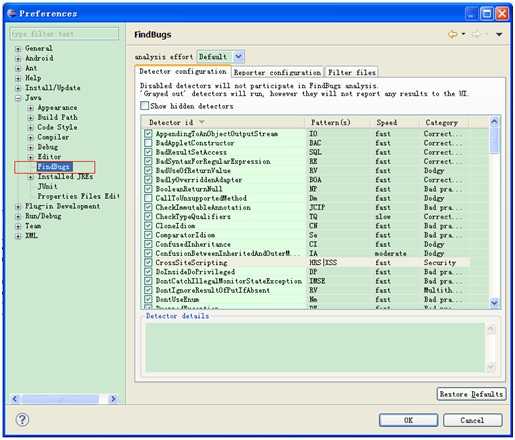Select Properties Files Editor tree item
Screen dimensions: 515x440
[78, 196]
